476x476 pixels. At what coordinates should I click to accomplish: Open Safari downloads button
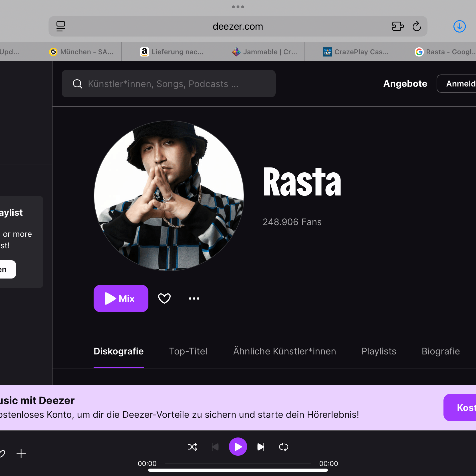(459, 26)
